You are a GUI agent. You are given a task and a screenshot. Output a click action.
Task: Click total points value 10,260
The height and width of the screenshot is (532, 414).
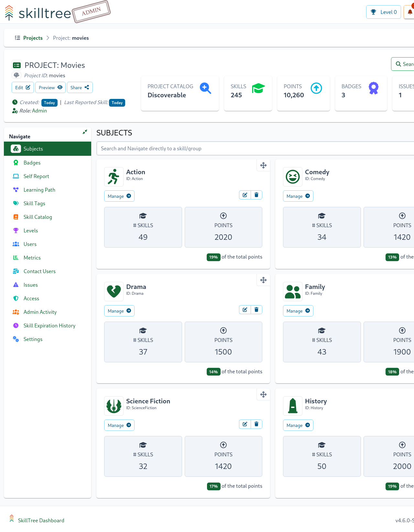coord(294,95)
